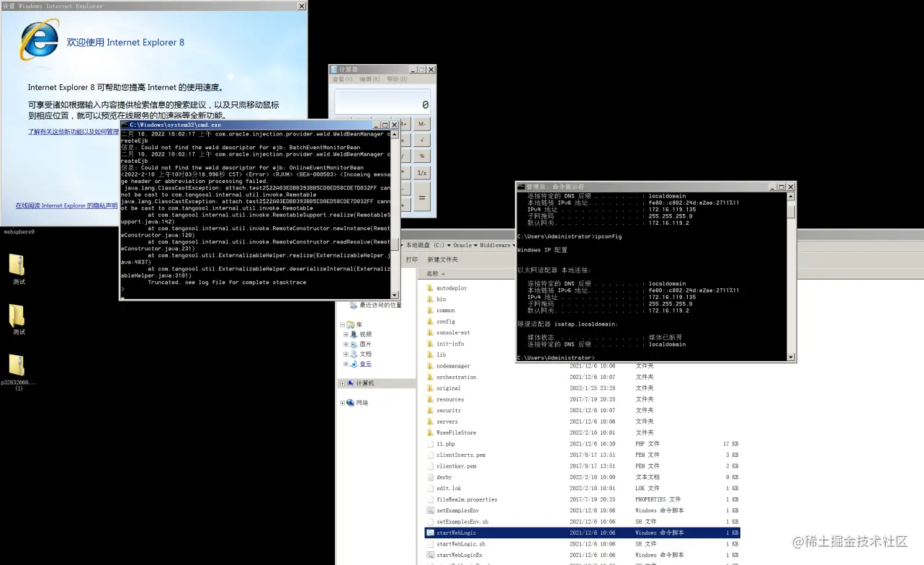This screenshot has width=924, height=565.
Task: Select the fileRealm.properties file name
Action: click(467, 499)
